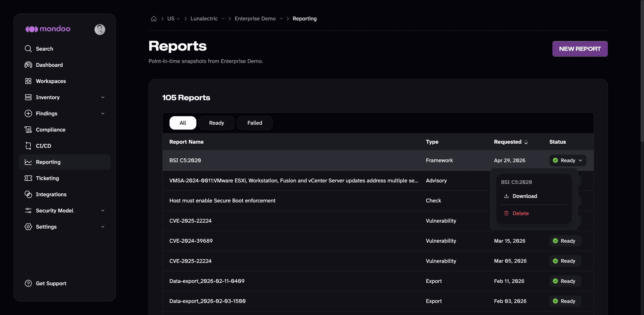Screen dimensions: 644x315
Task: Go to home via breadcrumb house icon
Action: click(154, 19)
